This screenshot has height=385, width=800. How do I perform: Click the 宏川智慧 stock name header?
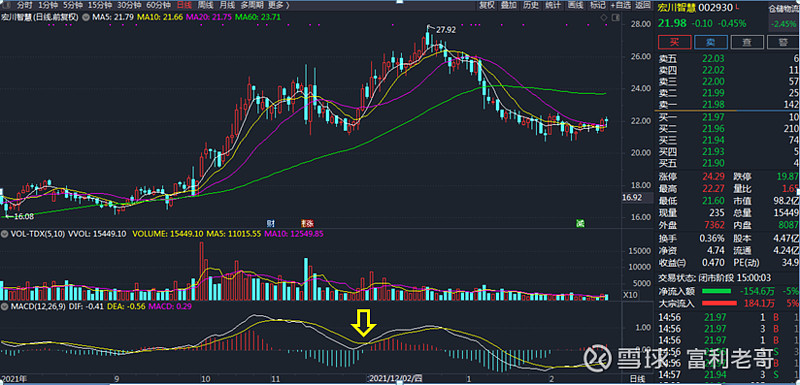pos(676,8)
